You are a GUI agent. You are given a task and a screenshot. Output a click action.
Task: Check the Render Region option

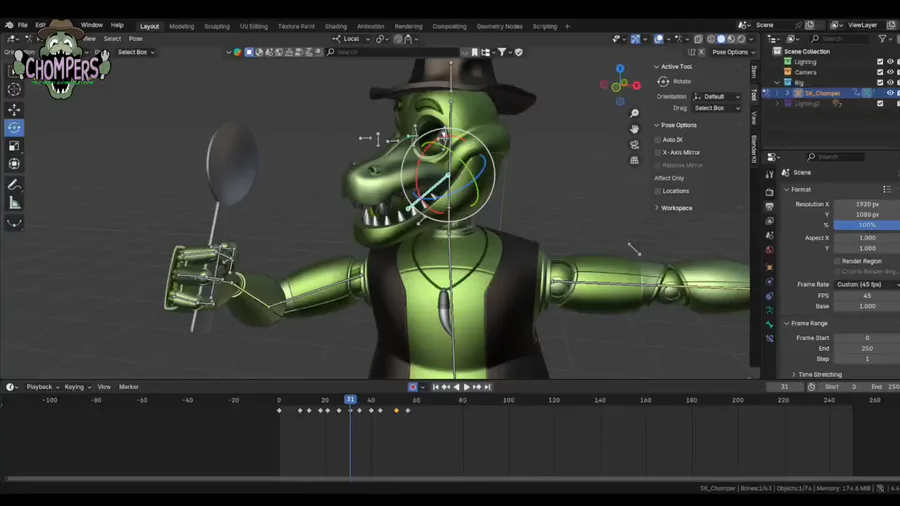coord(838,261)
